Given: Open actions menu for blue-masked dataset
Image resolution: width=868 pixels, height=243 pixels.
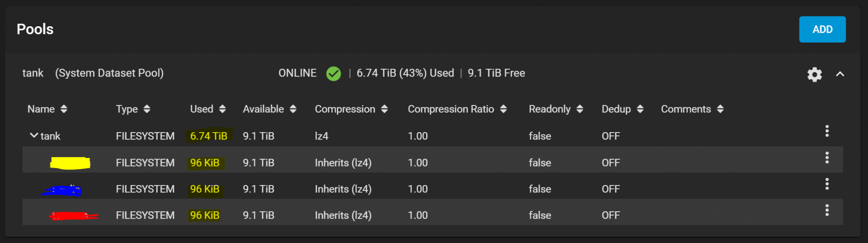Looking at the screenshot, I should [827, 184].
